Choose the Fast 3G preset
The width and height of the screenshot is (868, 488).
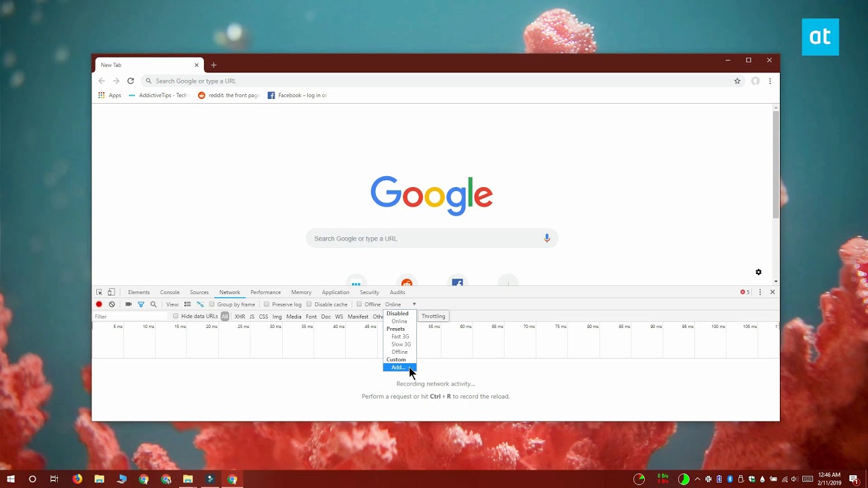click(x=399, y=336)
